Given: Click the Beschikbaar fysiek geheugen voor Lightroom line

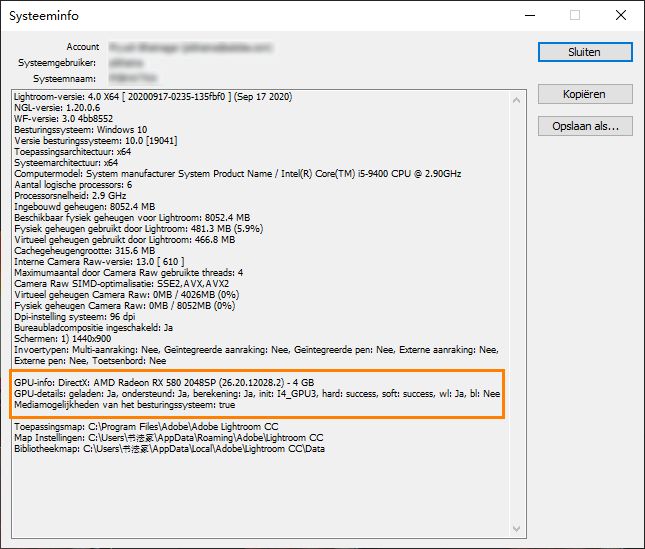Looking at the screenshot, I should pyautogui.click(x=132, y=218).
